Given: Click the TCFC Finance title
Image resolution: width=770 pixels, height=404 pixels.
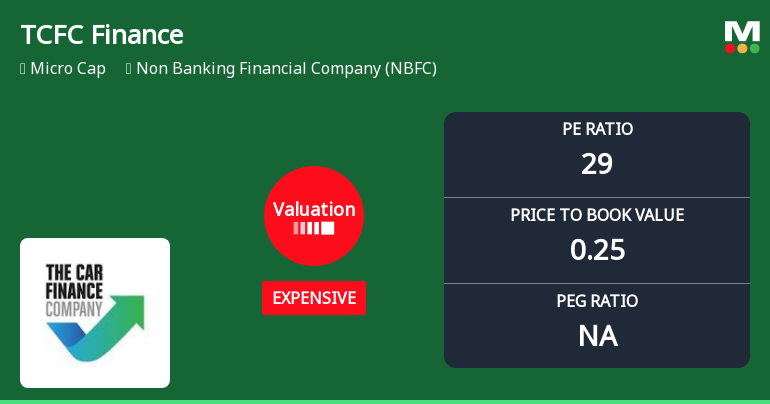Looking at the screenshot, I should (x=102, y=35).
